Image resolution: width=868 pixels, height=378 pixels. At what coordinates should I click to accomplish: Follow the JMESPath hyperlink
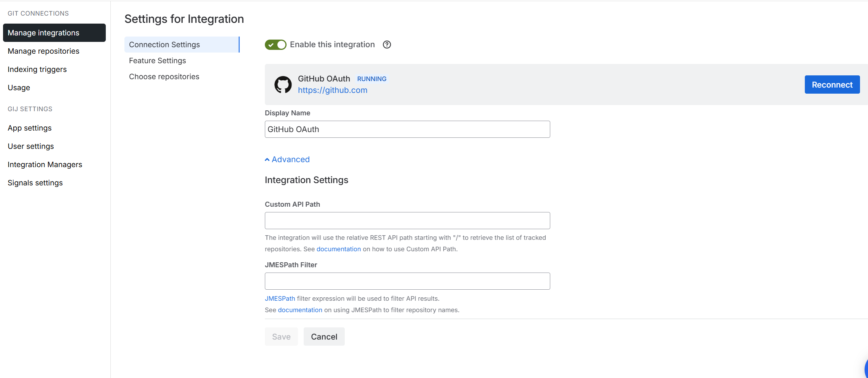280,298
